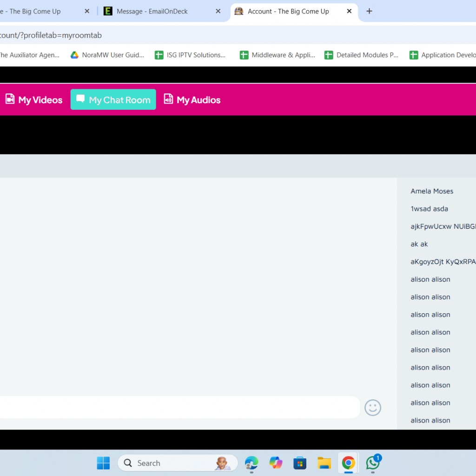Open the My Audios section
Image resolution: width=476 pixels, height=476 pixels.
(x=192, y=99)
